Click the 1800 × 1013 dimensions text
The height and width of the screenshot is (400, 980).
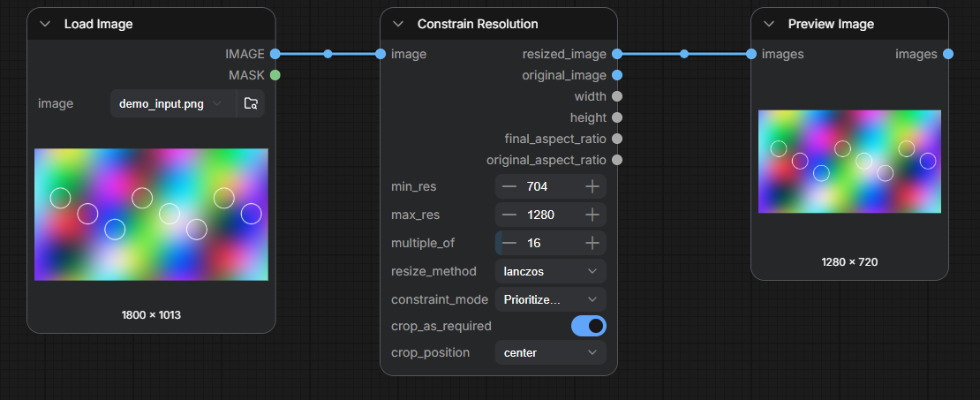click(151, 315)
